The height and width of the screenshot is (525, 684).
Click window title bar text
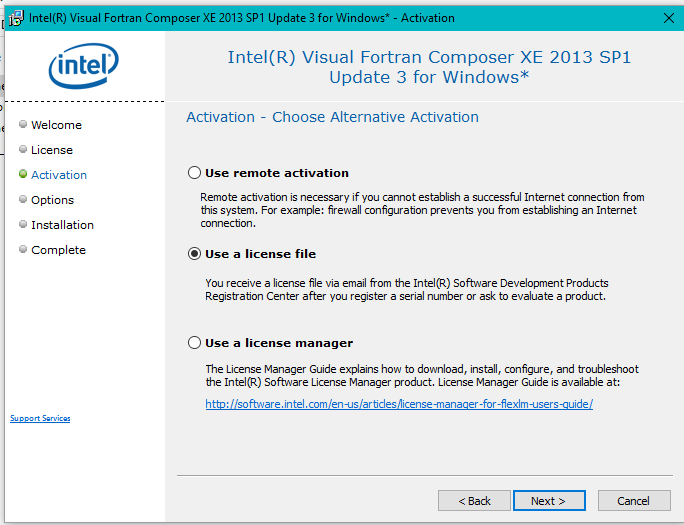(242, 18)
